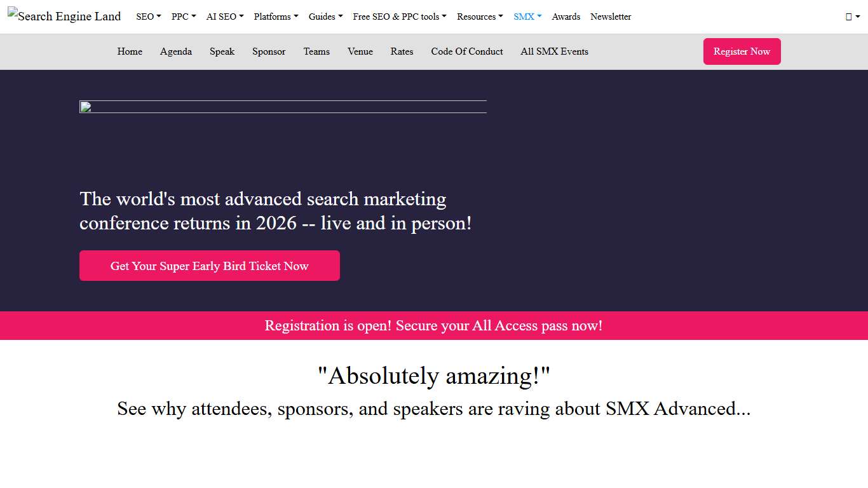Open the Venue page
The width and height of the screenshot is (868, 488).
[x=360, y=51]
